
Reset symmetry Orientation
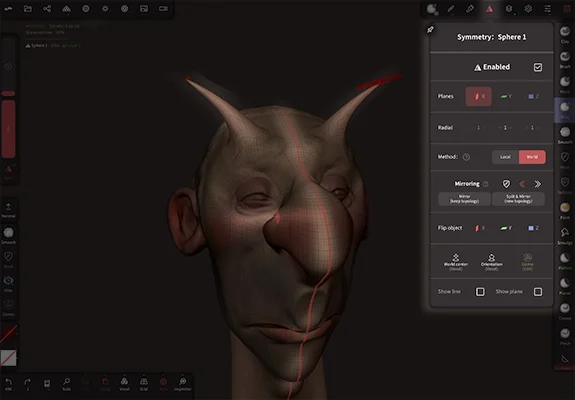click(491, 262)
